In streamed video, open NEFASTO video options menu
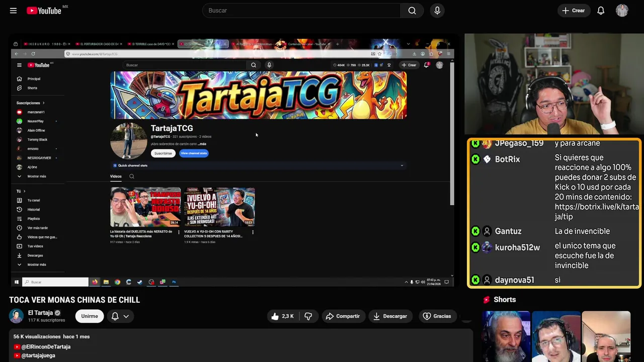This screenshot has height=362, width=644. pyautogui.click(x=179, y=232)
